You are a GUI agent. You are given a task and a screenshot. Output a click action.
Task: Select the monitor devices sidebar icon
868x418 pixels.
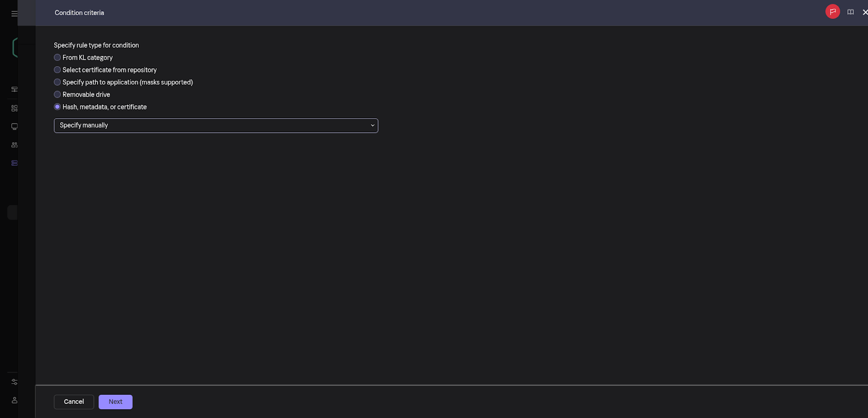pos(14,127)
